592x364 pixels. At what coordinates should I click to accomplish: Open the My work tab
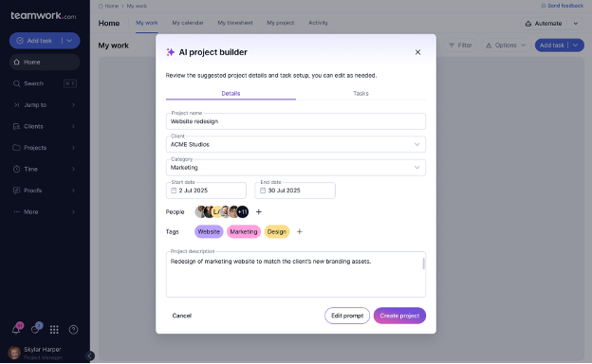point(147,23)
